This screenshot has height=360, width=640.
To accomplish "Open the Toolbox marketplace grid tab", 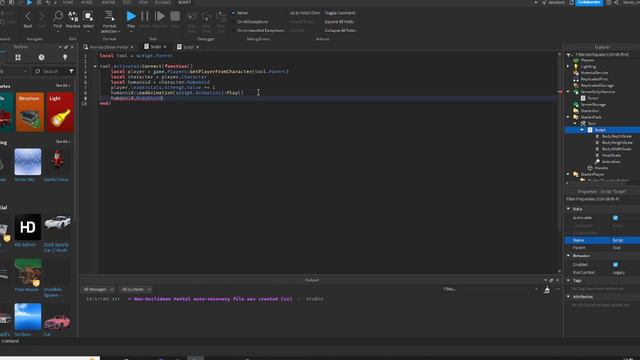I will click(18, 58).
